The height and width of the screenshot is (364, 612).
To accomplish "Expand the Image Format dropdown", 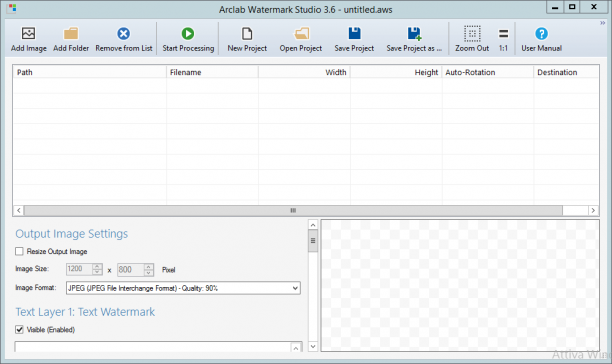I will (x=183, y=288).
